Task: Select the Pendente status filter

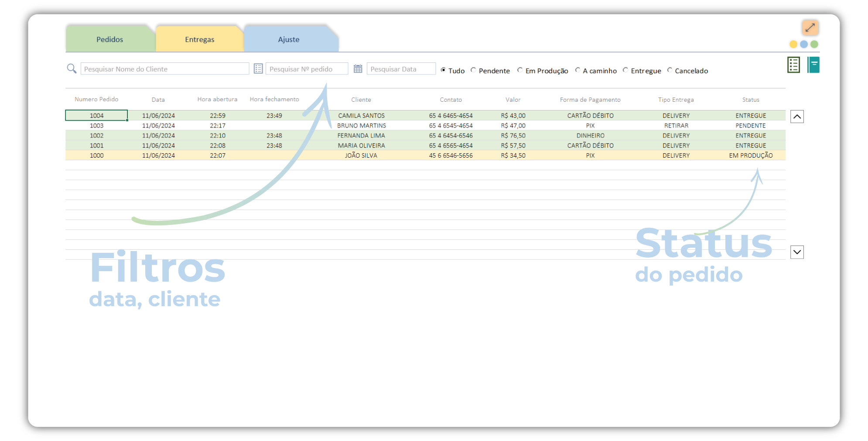Action: [474, 70]
